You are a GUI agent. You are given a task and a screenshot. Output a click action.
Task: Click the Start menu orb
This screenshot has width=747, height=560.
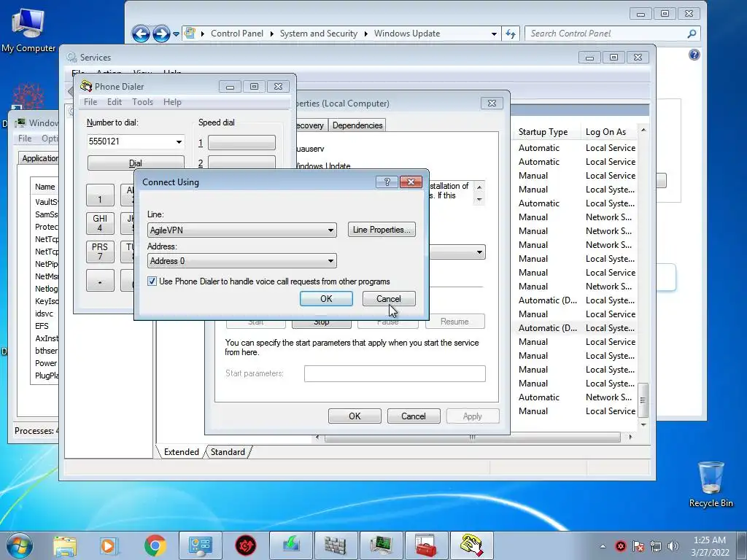coord(19,545)
